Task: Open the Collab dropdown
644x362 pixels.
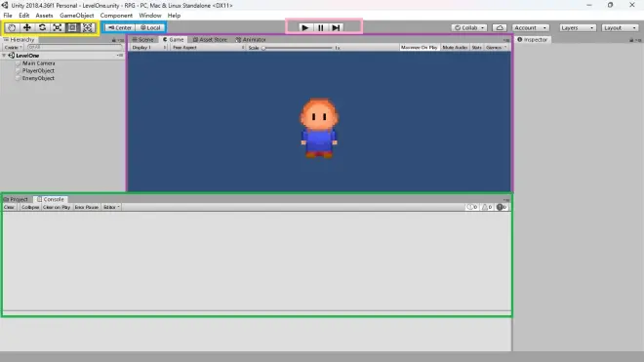Action: (469, 27)
